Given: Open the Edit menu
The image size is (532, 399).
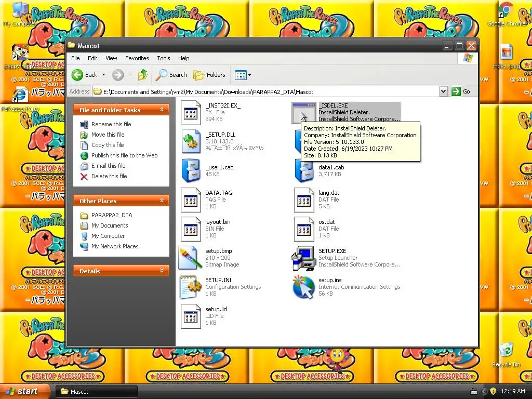Looking at the screenshot, I should [92, 58].
